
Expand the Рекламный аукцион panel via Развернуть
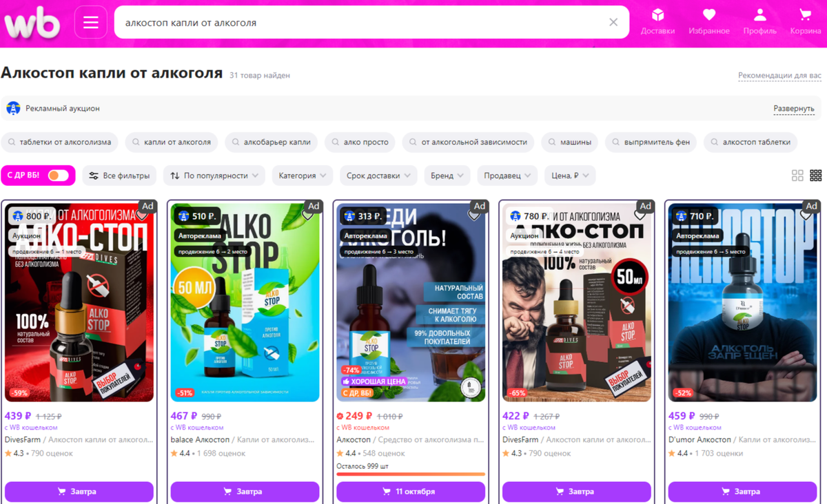pyautogui.click(x=794, y=109)
